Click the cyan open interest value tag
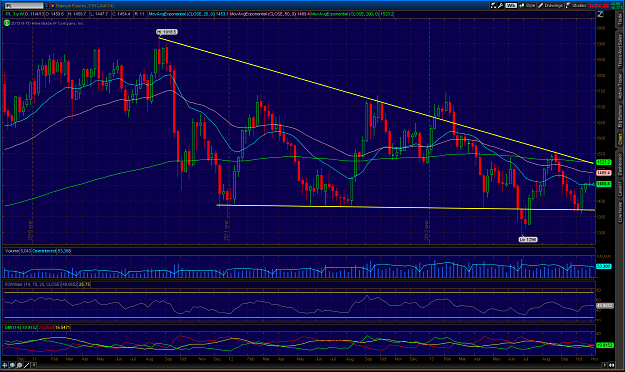This screenshot has height=372, width=625. [603, 266]
